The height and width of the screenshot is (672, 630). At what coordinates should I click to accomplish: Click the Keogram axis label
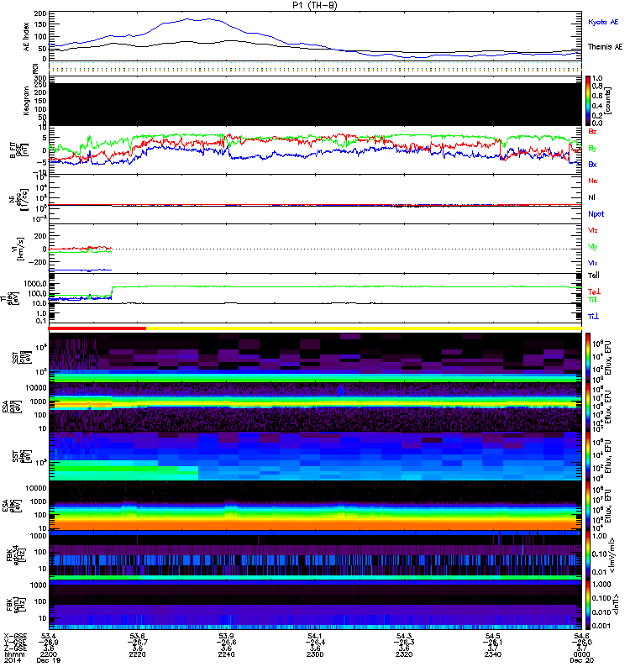pyautogui.click(x=27, y=101)
